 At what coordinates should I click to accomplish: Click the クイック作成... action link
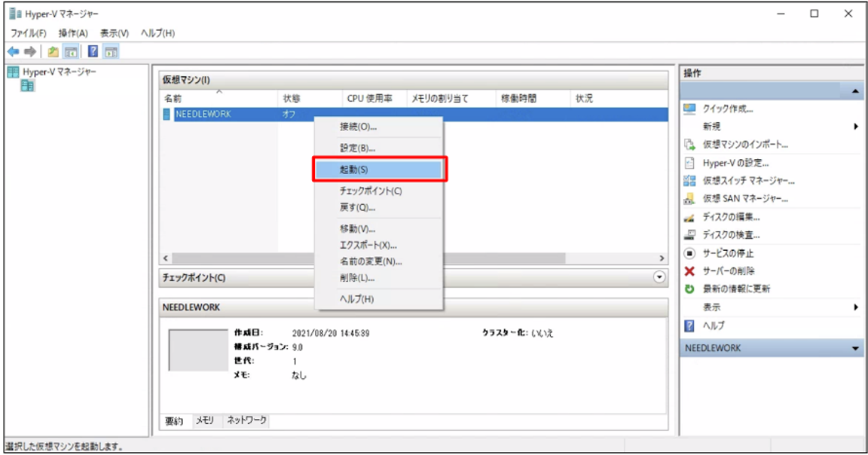click(728, 109)
